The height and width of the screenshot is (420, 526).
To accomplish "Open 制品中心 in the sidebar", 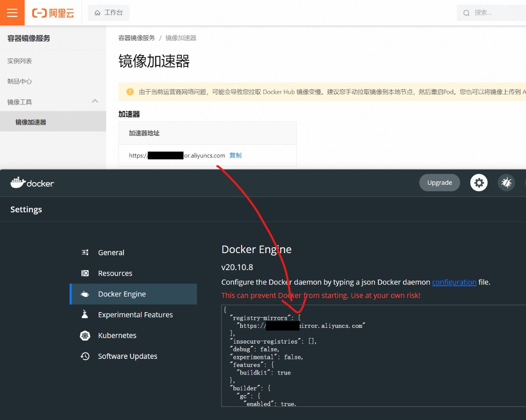I will tap(20, 82).
